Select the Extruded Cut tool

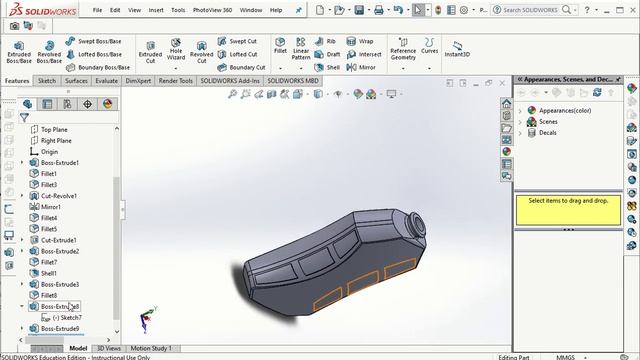point(150,52)
